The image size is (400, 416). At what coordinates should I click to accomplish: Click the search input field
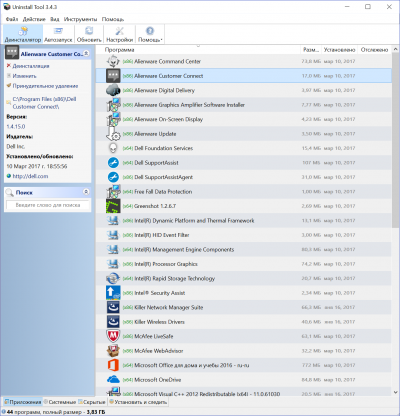point(48,205)
